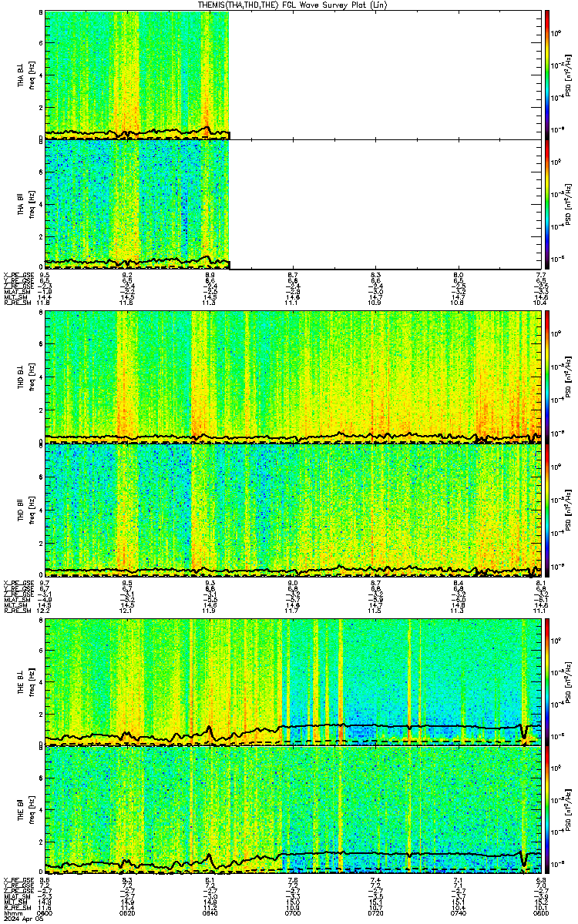Click the color bar beside THA B-parallel panel
The width and height of the screenshot is (578, 924).
tap(548, 204)
